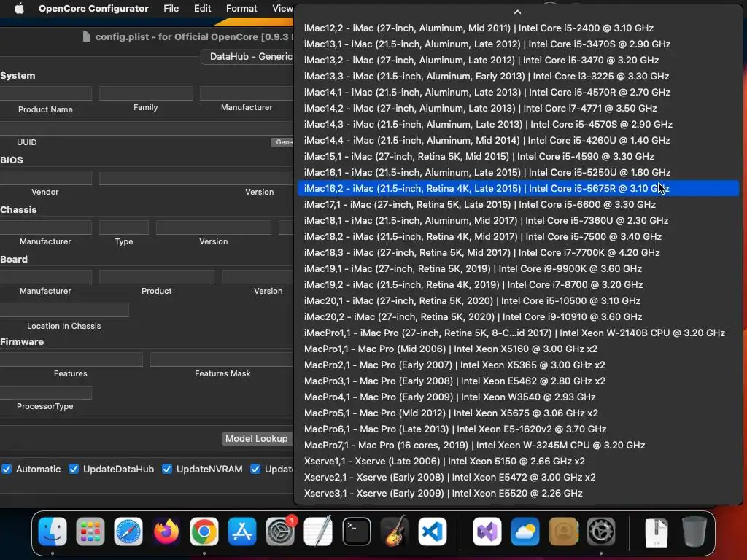Viewport: 747px width, 560px height.
Task: Open the Format menu
Action: [241, 9]
